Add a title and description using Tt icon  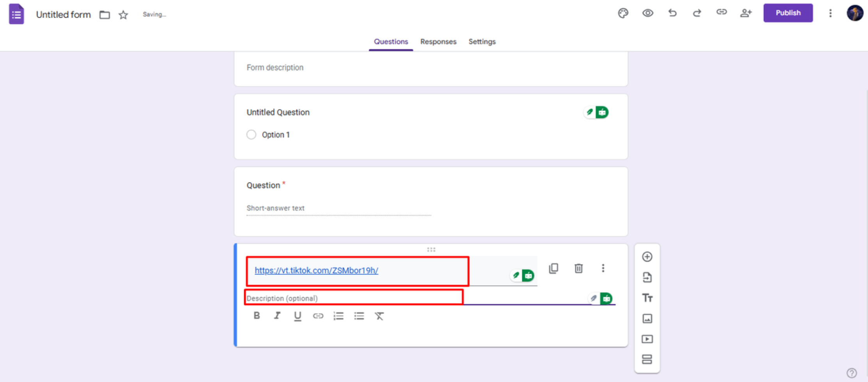pyautogui.click(x=647, y=298)
